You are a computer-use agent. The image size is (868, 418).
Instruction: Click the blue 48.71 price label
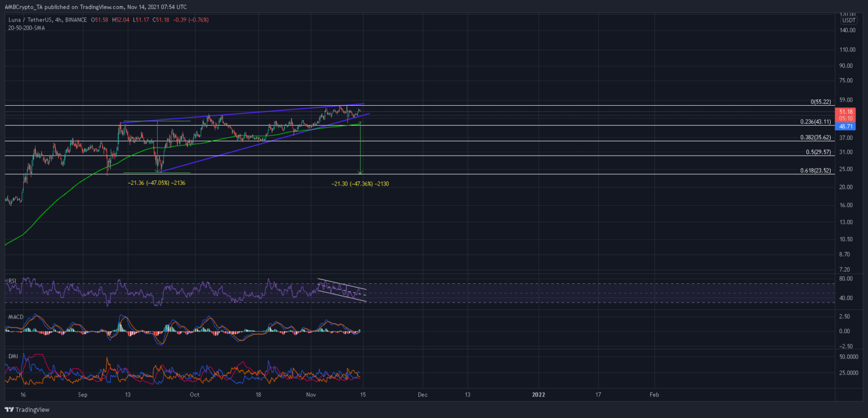[845, 127]
